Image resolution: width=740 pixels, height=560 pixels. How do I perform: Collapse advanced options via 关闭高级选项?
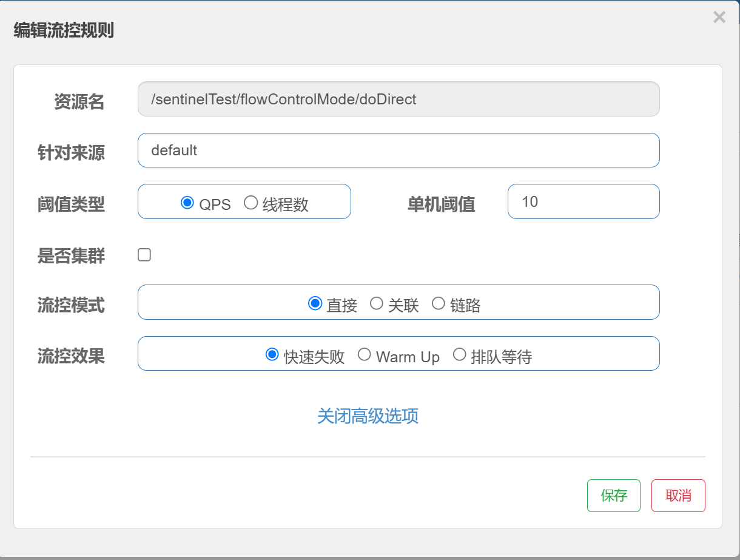(368, 416)
